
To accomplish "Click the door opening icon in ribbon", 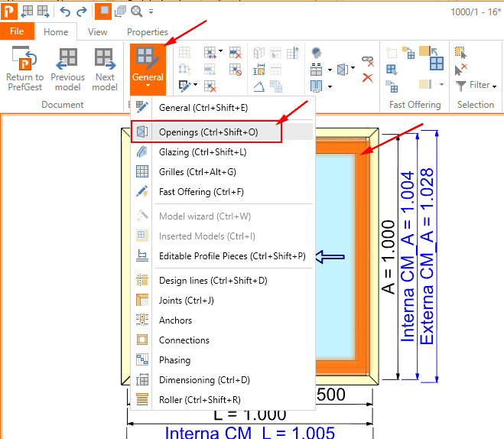I will click(x=343, y=69).
